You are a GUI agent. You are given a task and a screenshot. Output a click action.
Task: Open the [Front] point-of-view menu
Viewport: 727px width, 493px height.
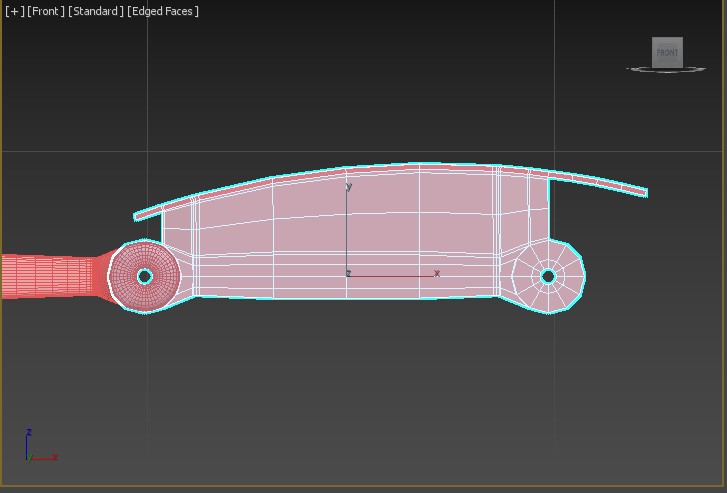point(45,11)
